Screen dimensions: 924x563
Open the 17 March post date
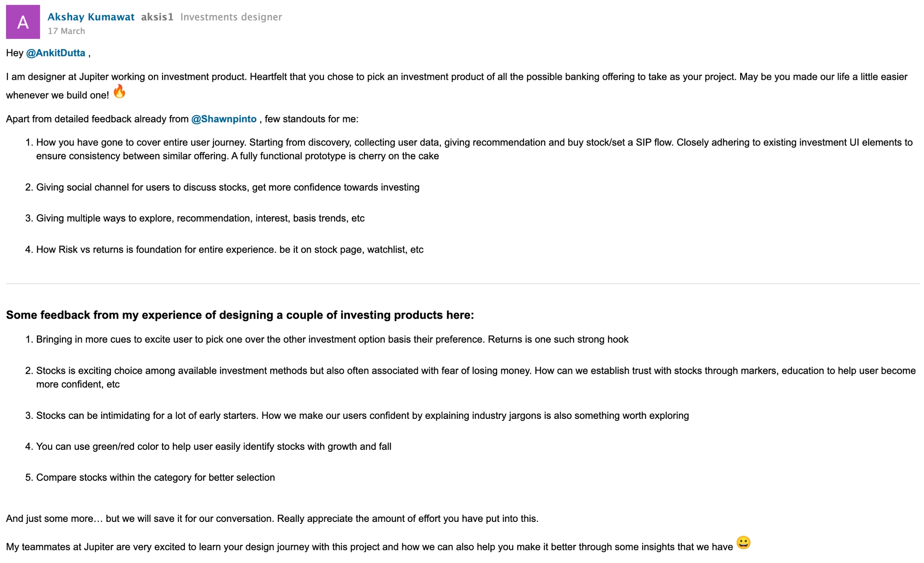[67, 31]
